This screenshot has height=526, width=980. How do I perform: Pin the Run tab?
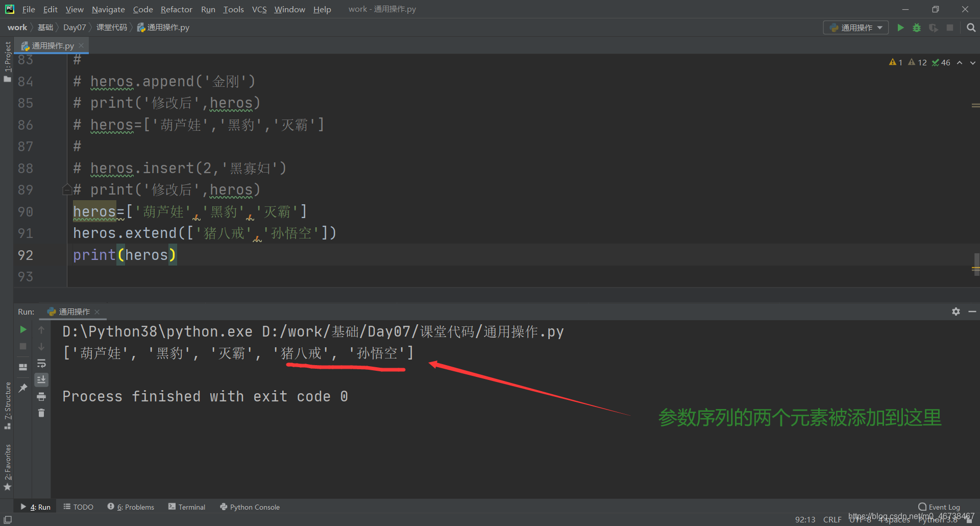point(23,388)
